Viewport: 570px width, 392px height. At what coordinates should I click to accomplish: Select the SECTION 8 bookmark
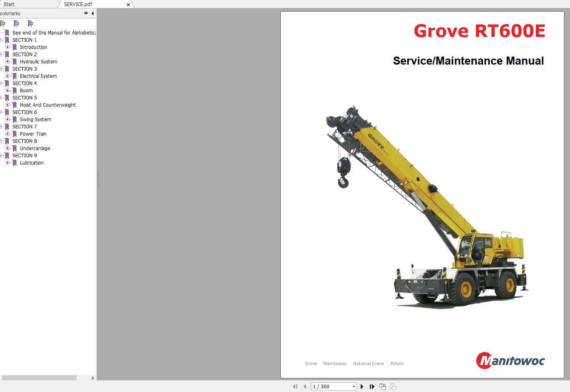24,141
